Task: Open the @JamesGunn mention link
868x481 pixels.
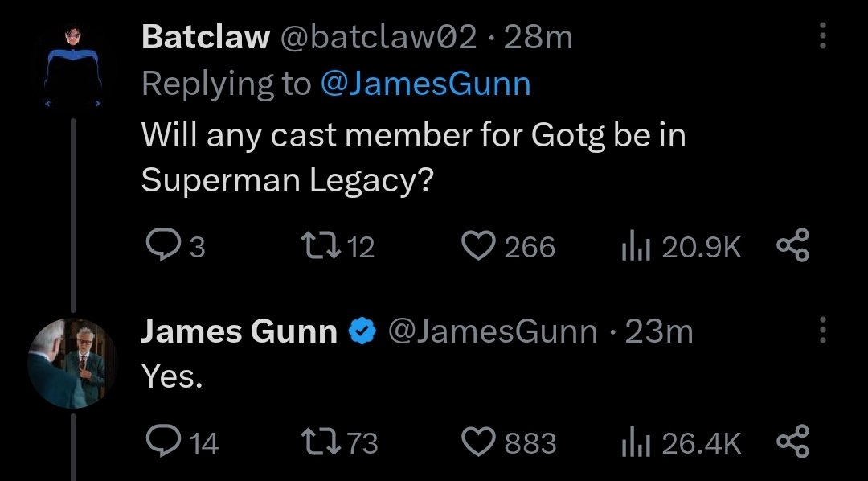Action: pos(425,84)
